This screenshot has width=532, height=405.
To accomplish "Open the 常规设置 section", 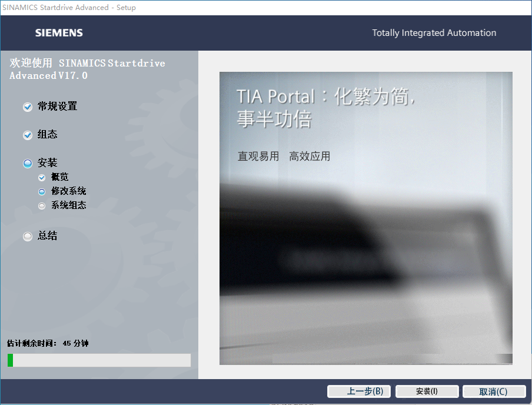I will click(x=56, y=107).
